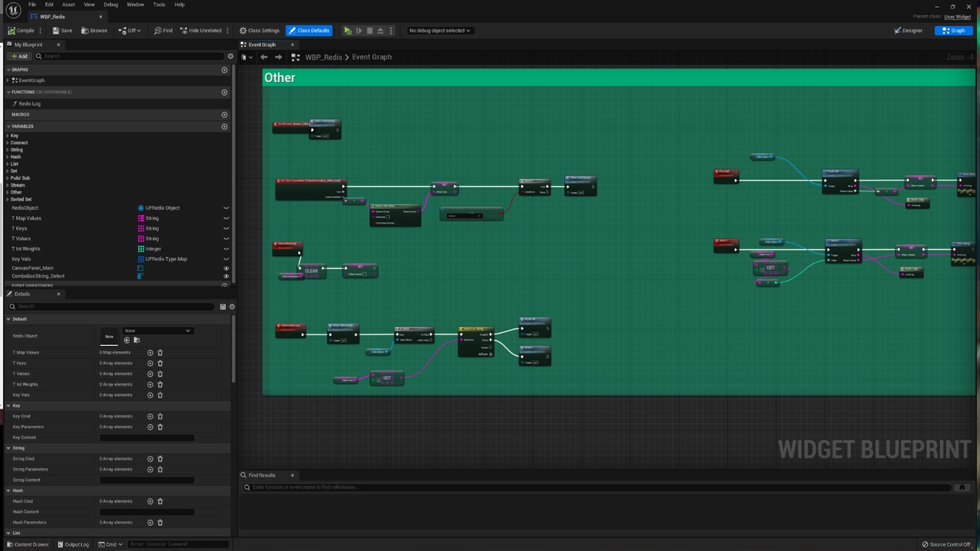The width and height of the screenshot is (980, 551).
Task: Open Class Settings
Action: click(260, 31)
